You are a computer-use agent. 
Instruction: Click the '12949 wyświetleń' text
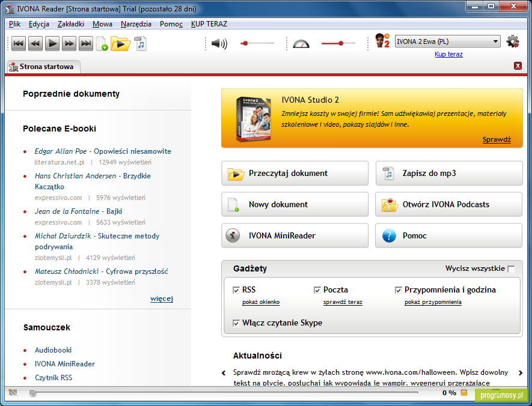click(125, 162)
